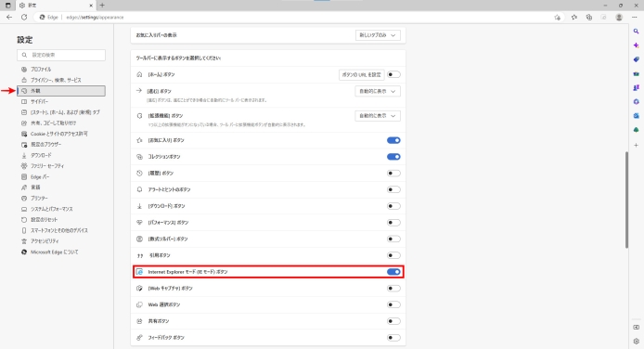The width and height of the screenshot is (644, 349).
Task: Add this page to favorites star icon
Action: pos(558,18)
